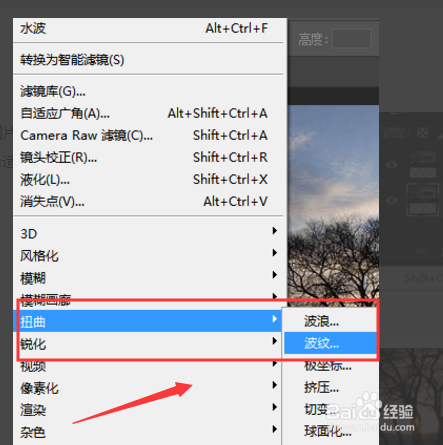The height and width of the screenshot is (445, 443).
Task: Select 球面化... distortion filter
Action: click(x=330, y=432)
